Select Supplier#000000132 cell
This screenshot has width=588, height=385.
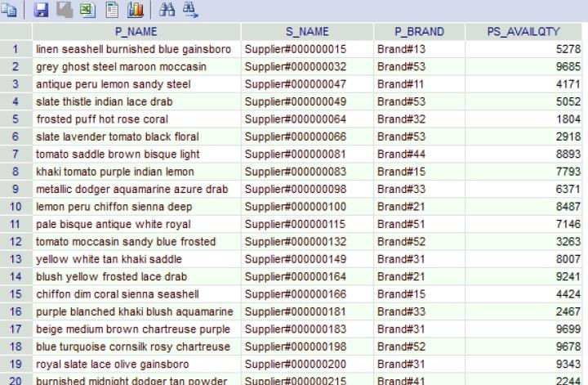click(x=307, y=242)
